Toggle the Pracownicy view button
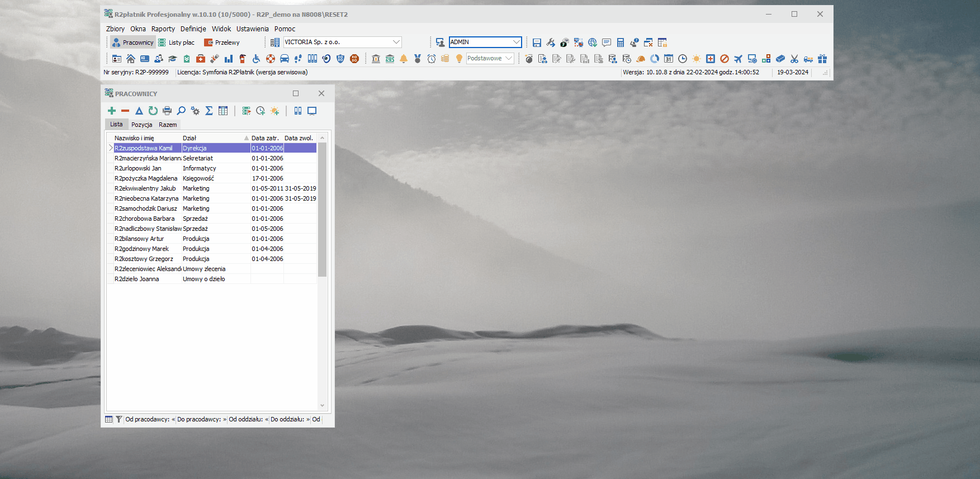Screen dimensions: 980x479 [132, 42]
